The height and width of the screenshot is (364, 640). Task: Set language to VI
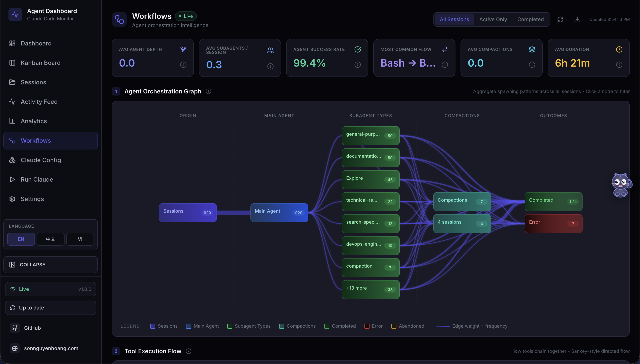80,239
